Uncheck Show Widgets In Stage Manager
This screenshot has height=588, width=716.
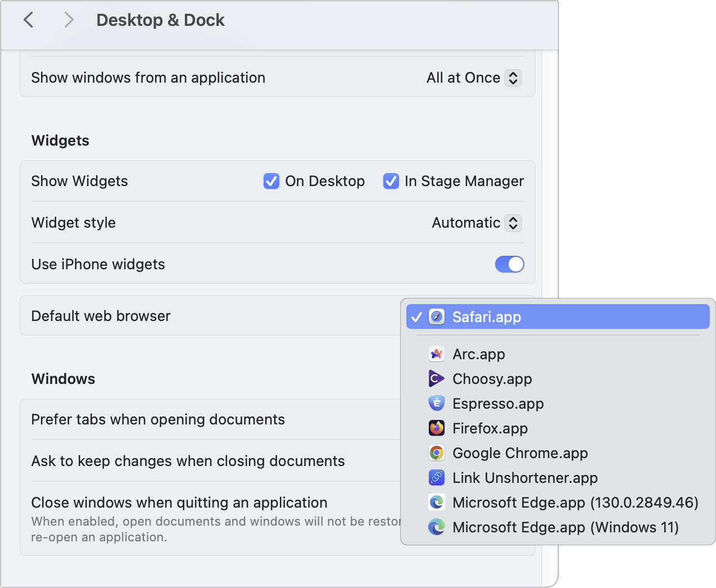click(391, 181)
